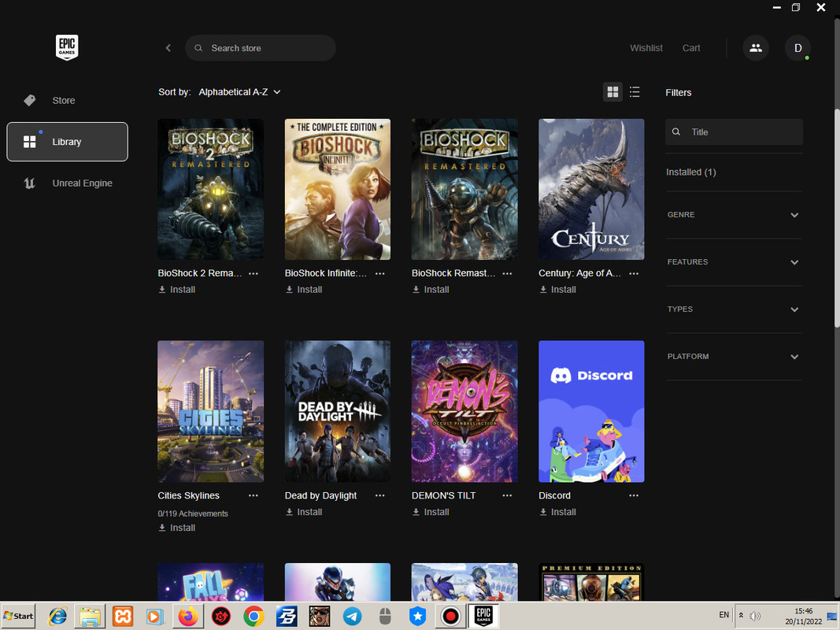Show hidden system tray icons
The height and width of the screenshot is (630, 840).
(x=741, y=616)
